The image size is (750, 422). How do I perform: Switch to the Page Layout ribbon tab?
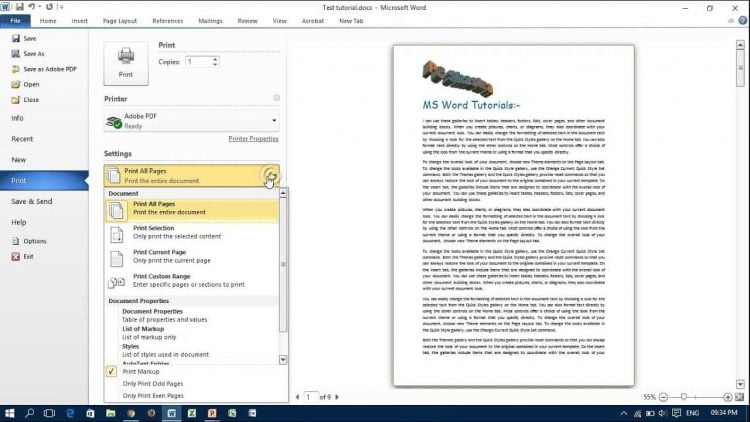pos(120,21)
